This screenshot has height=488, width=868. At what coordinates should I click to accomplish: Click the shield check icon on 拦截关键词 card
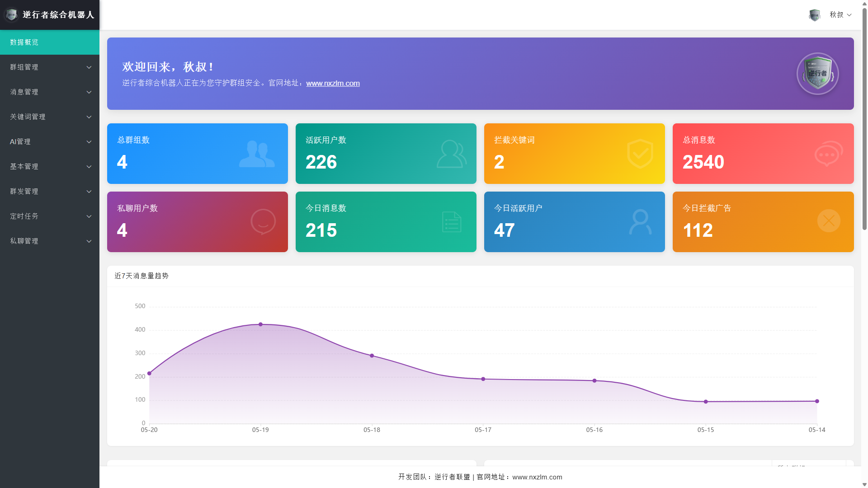[x=640, y=154]
